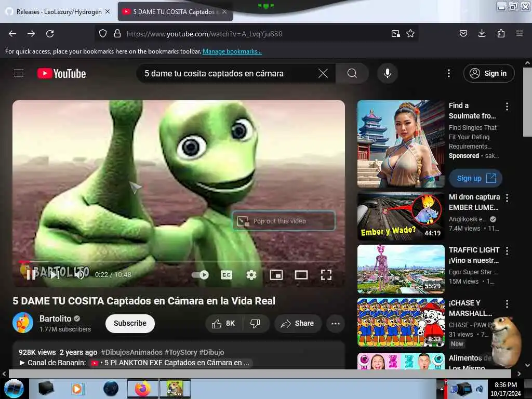Close the Releases LeoLezury/Hydrogen tab
The height and width of the screenshot is (399, 532).
point(108,11)
